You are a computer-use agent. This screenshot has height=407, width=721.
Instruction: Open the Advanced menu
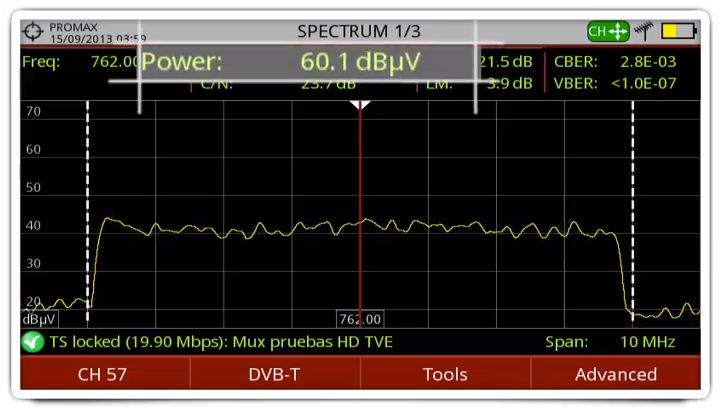coord(616,374)
